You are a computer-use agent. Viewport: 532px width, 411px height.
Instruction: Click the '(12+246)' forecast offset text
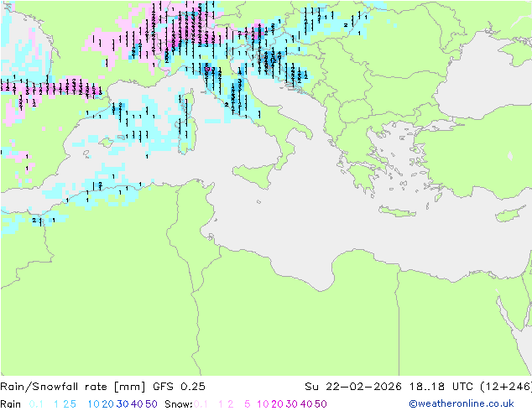(506, 387)
